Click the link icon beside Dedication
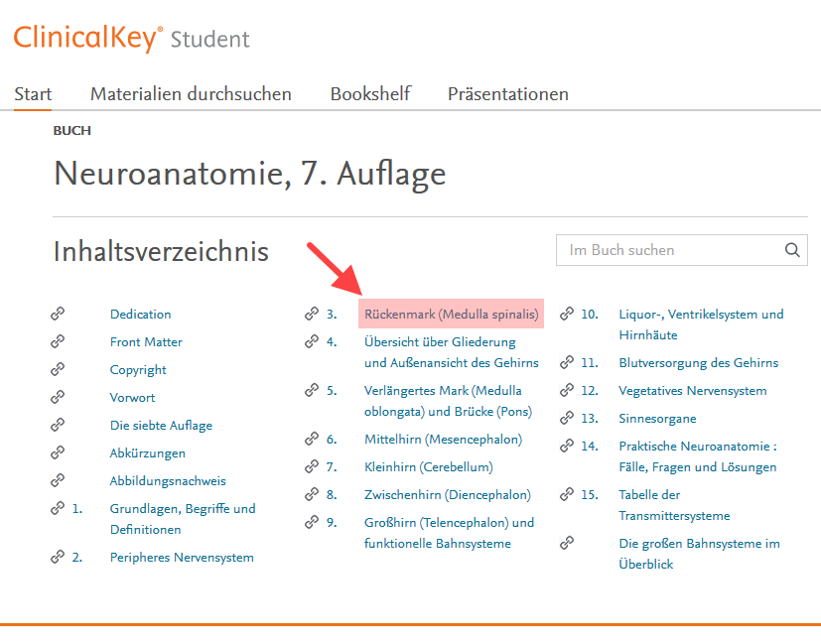The height and width of the screenshot is (644, 821). [58, 315]
